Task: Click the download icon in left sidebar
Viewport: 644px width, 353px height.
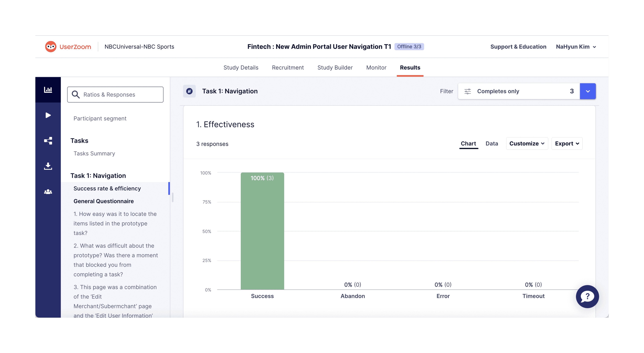Action: click(48, 166)
